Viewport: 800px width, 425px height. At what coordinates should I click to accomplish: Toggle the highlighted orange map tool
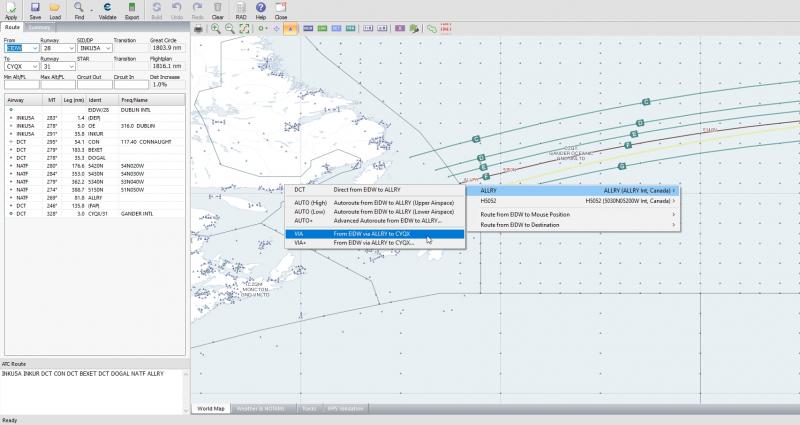click(290, 29)
